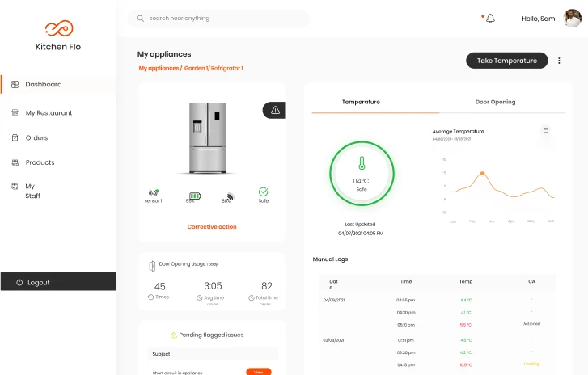Go to Orders in sidebar
Screen dimensions: 588x375
point(36,138)
